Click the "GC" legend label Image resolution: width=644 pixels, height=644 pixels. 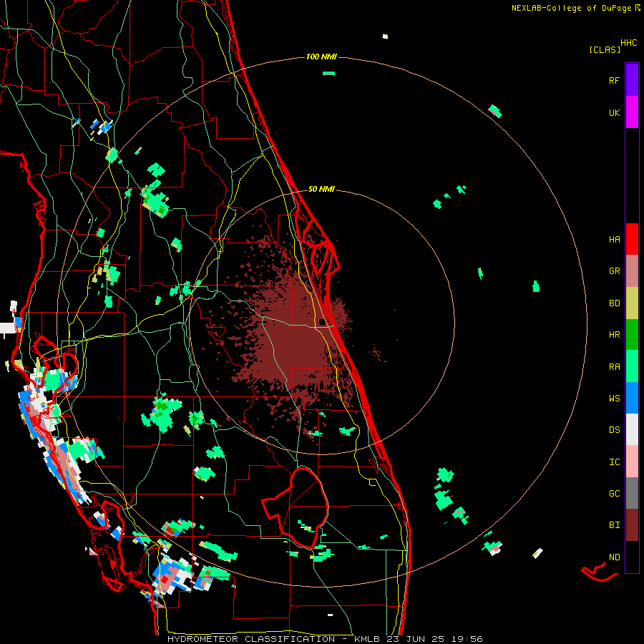point(614,493)
